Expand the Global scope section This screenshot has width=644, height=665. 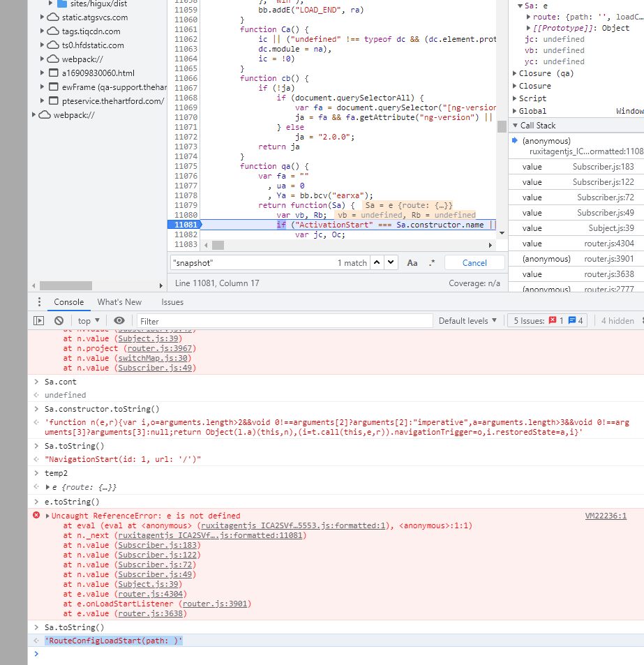[x=514, y=111]
